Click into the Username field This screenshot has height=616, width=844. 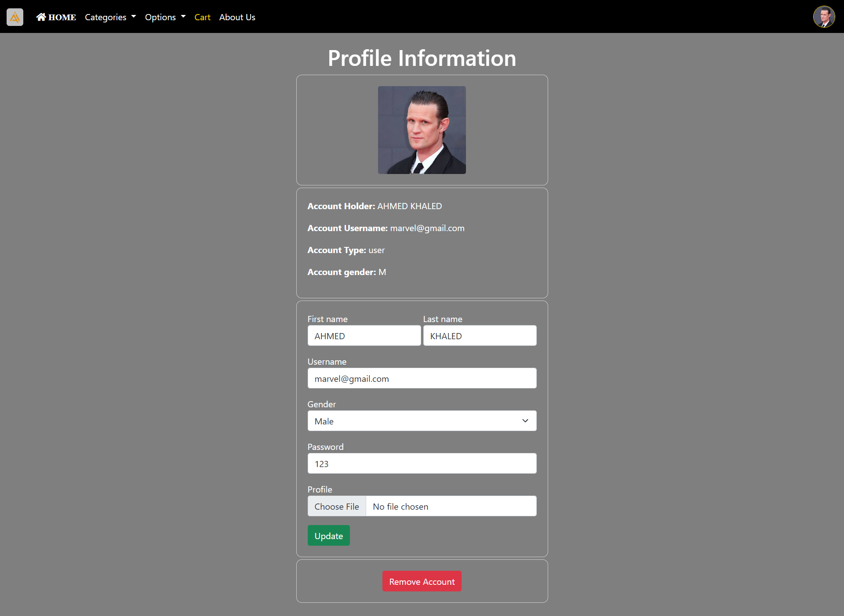coord(422,378)
